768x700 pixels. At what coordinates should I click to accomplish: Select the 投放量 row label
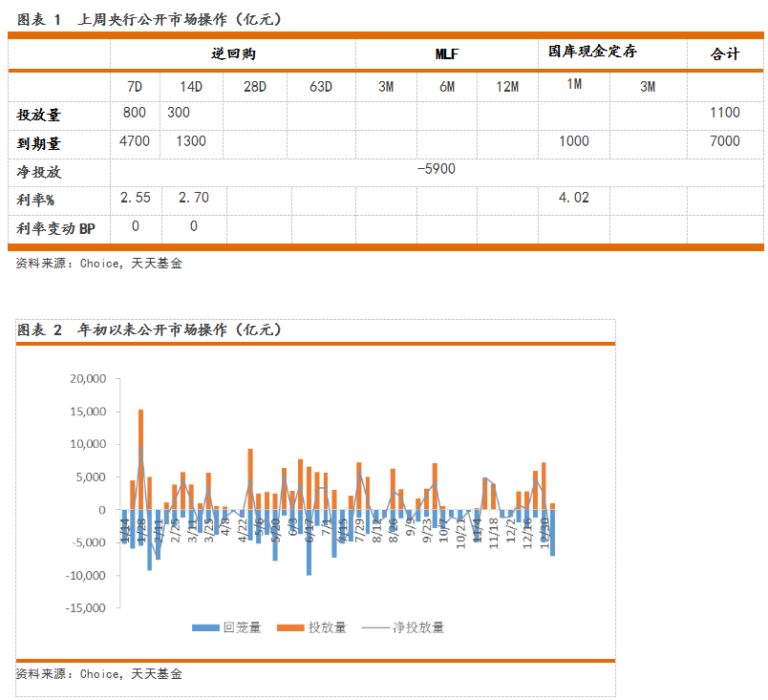39,115
